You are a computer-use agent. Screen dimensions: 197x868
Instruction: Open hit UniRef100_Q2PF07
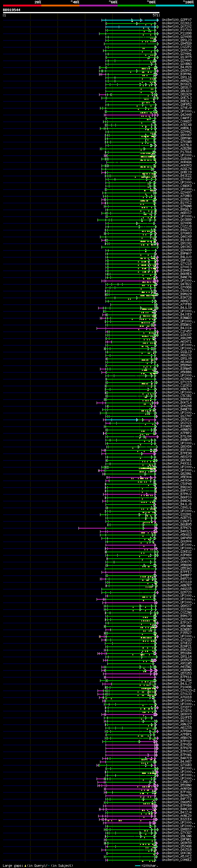click(x=176, y=20)
